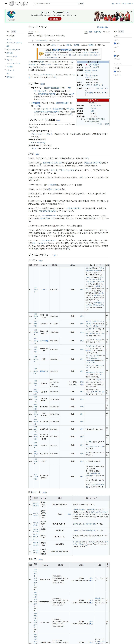Open 小宮山雄飛 member link in article

coord(35,103)
